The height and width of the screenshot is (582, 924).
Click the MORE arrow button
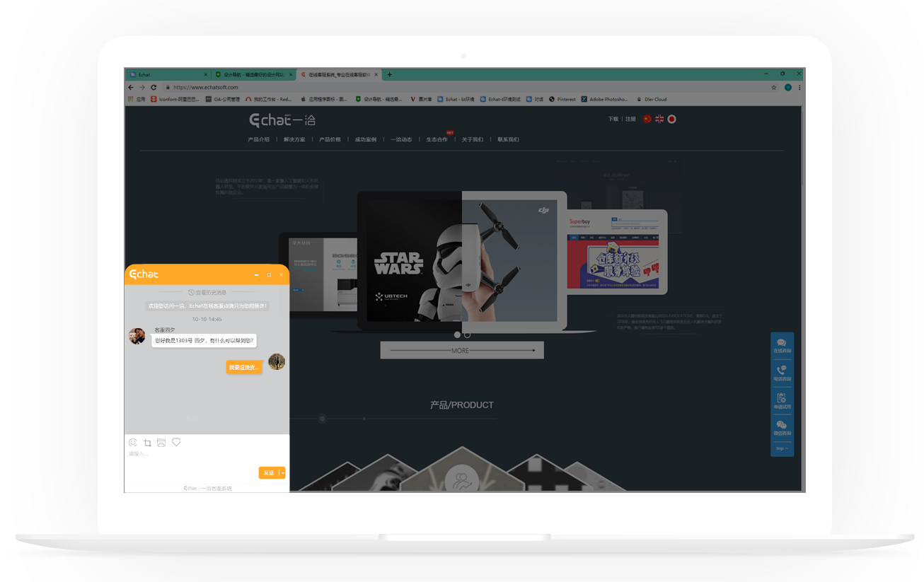(x=462, y=350)
